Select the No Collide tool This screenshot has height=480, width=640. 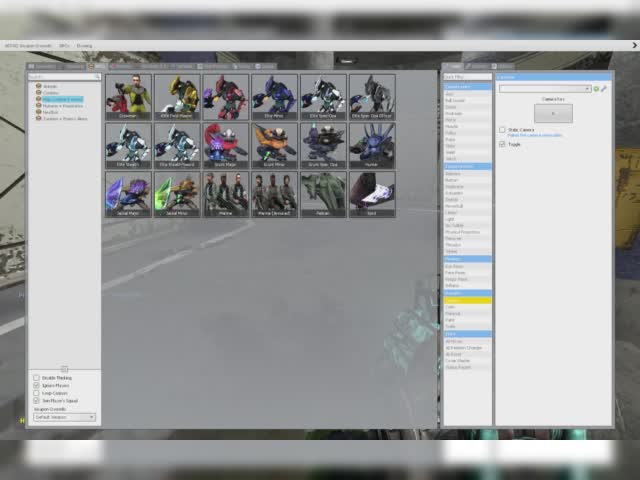point(468,225)
